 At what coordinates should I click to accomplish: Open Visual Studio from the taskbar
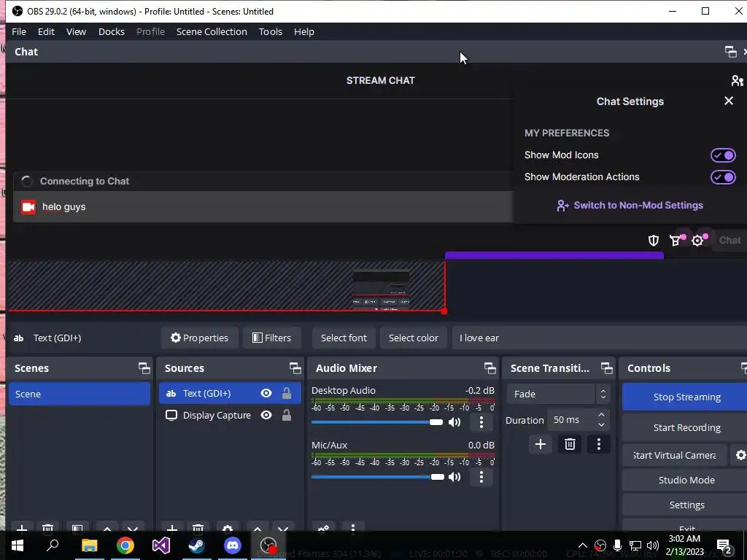pyautogui.click(x=161, y=545)
